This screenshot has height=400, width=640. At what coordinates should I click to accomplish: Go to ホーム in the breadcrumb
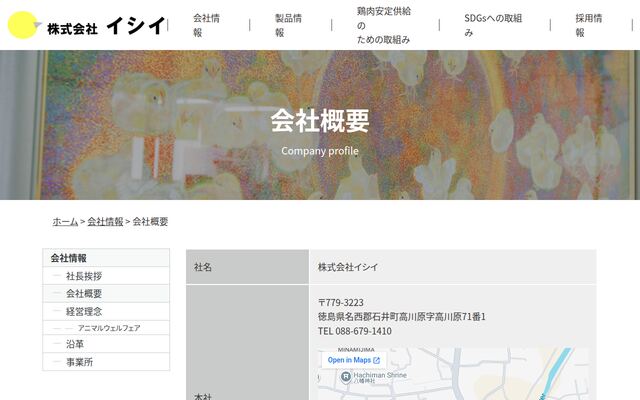(x=65, y=222)
